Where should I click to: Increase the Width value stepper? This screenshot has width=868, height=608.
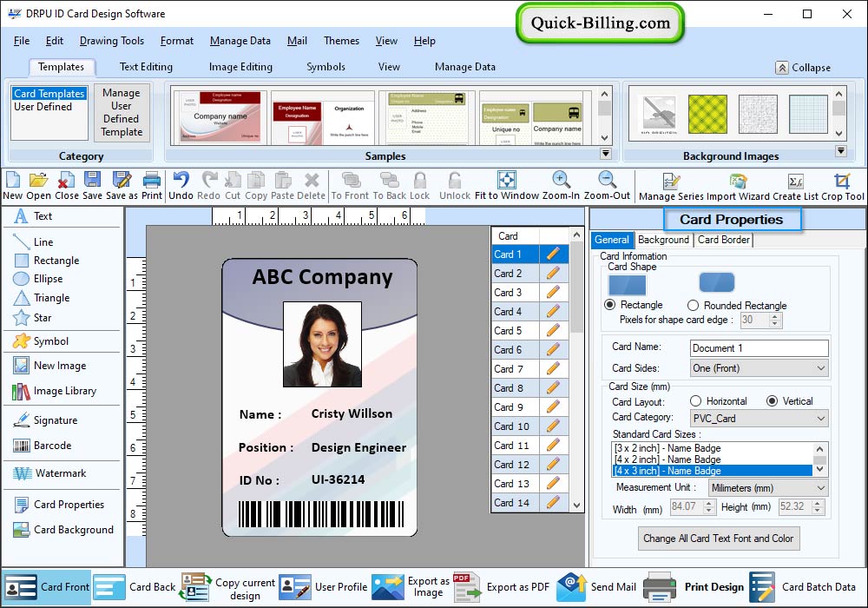tap(709, 503)
